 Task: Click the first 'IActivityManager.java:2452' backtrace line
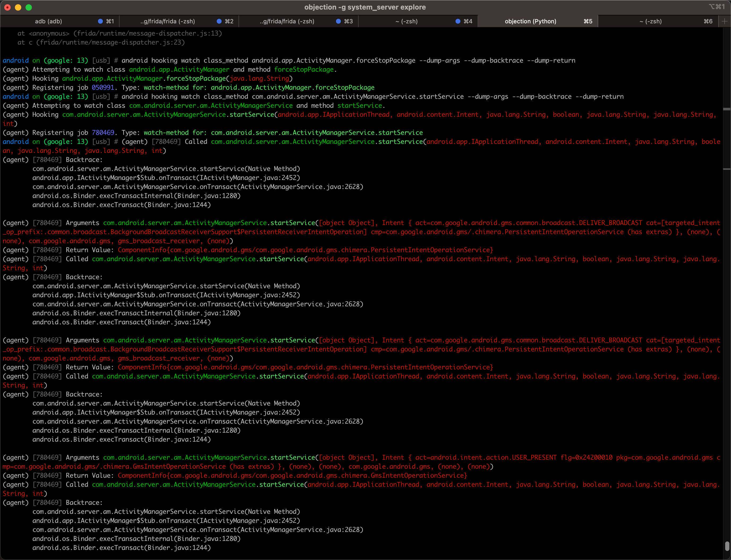[x=166, y=178]
